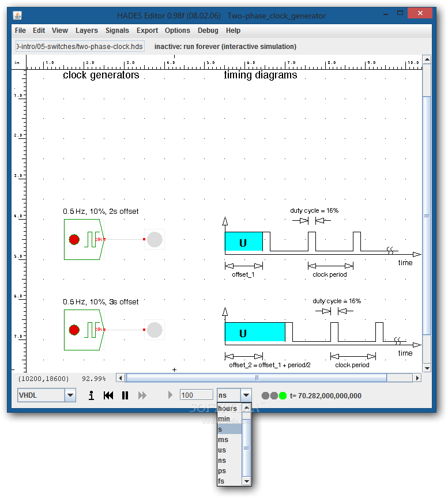Minimize the HADES Editor window
Viewport: 448px width, 498px height.
(386, 14)
